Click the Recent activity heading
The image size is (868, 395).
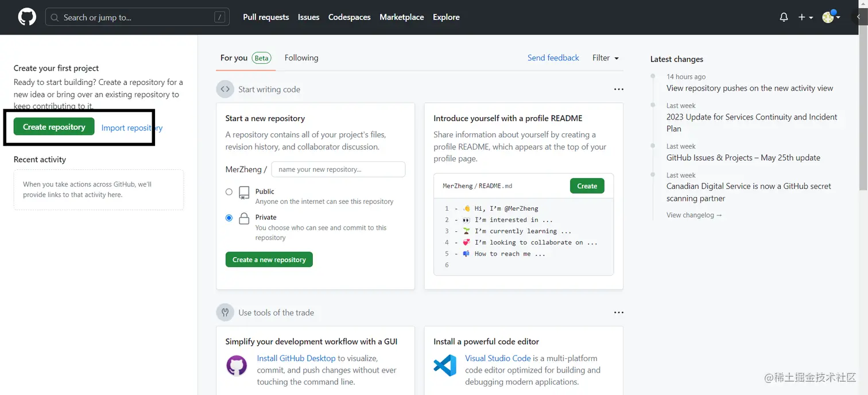point(40,160)
